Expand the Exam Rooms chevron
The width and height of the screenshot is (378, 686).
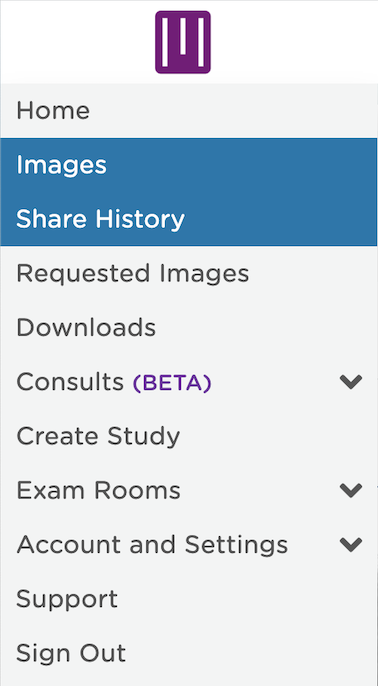pos(351,490)
